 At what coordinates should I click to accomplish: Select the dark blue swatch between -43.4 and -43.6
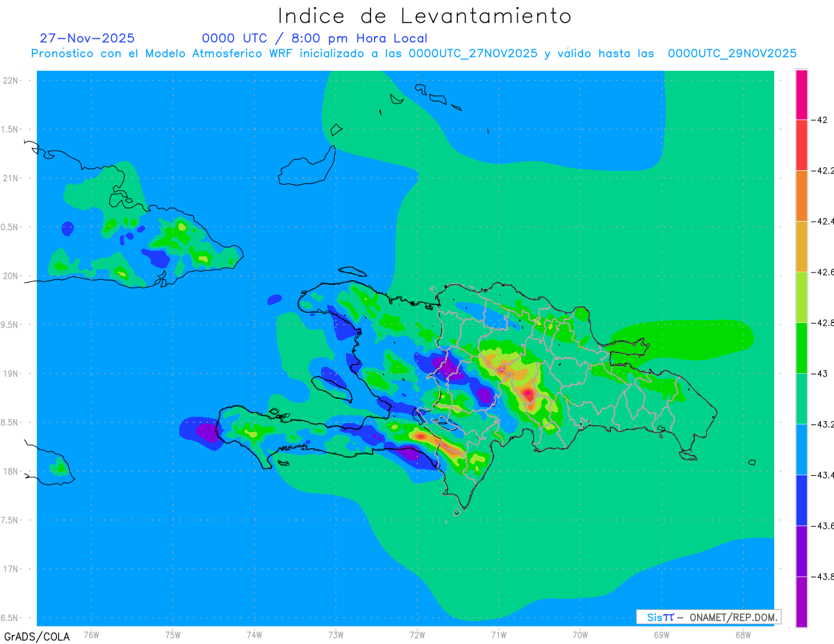click(x=801, y=499)
